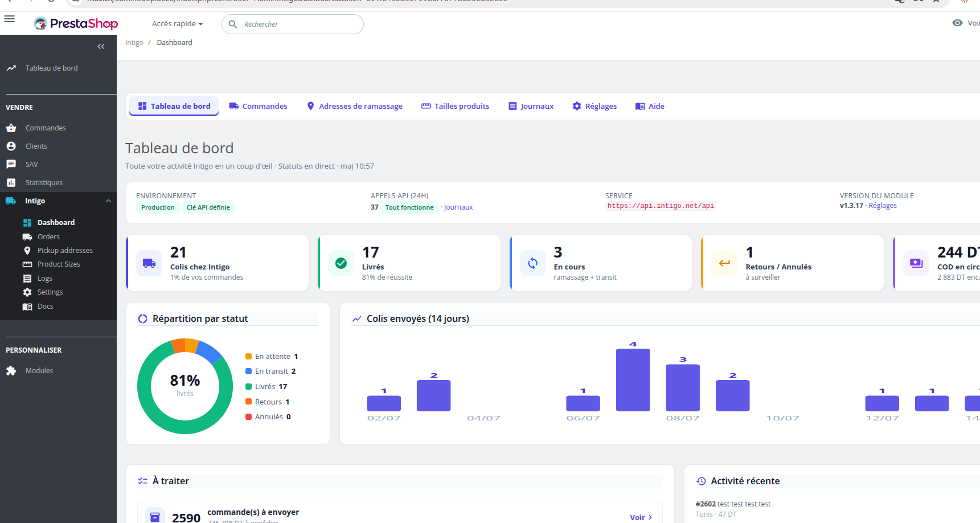Click the Activité récente history icon
Image resolution: width=980 pixels, height=523 pixels.
pos(701,481)
